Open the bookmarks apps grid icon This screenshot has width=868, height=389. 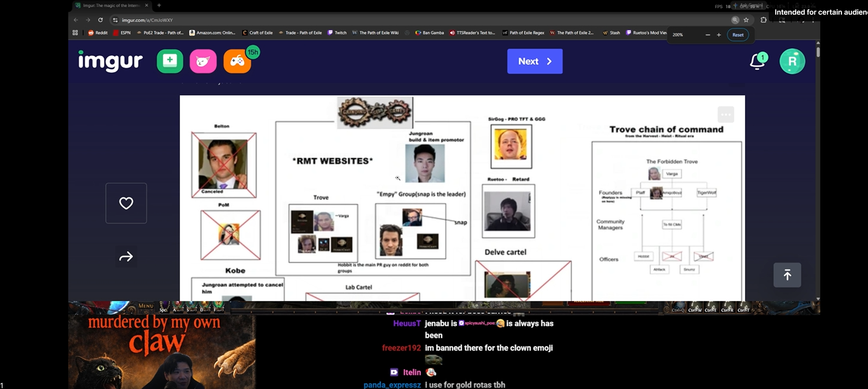tap(75, 33)
